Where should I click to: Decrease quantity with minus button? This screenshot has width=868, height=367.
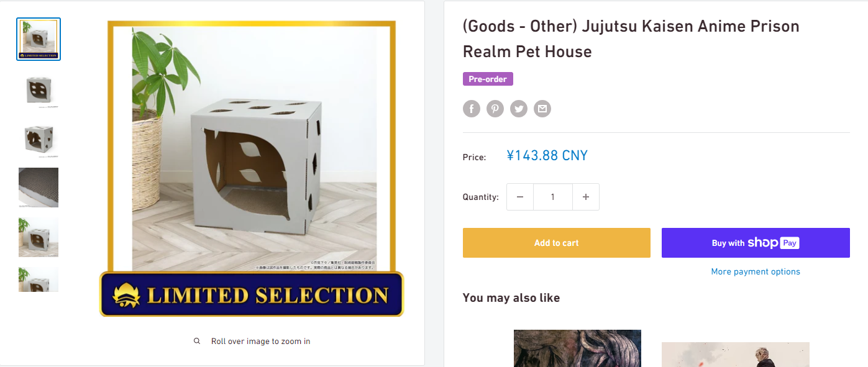pos(520,197)
